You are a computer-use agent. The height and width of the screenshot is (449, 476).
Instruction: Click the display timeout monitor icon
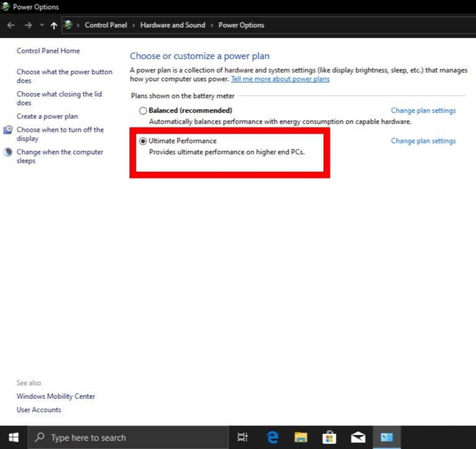point(8,130)
